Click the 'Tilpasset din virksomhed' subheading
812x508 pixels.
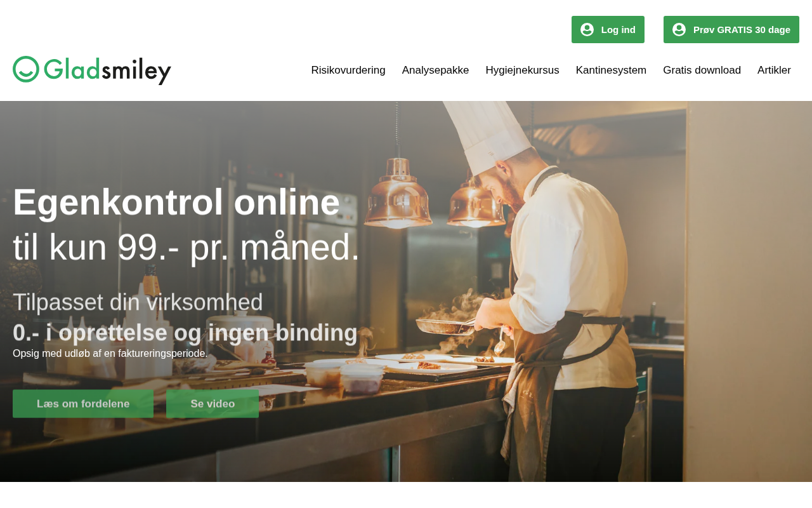[x=138, y=302]
